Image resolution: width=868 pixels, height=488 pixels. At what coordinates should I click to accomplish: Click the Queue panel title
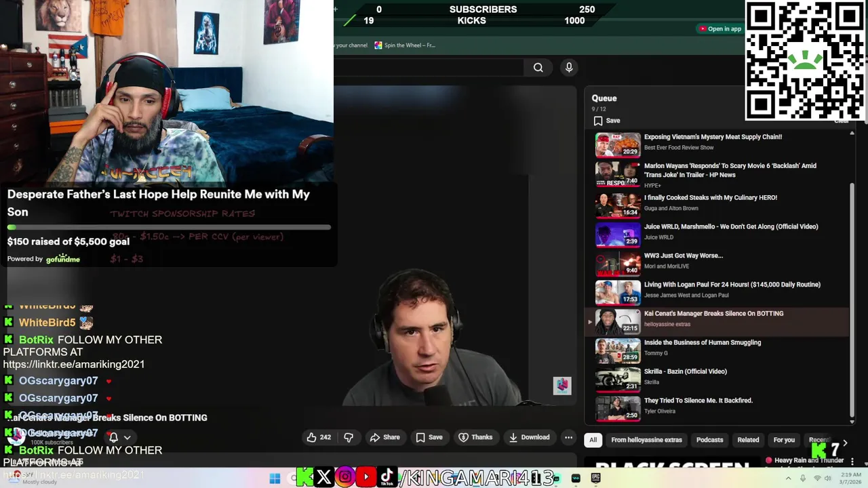604,98
